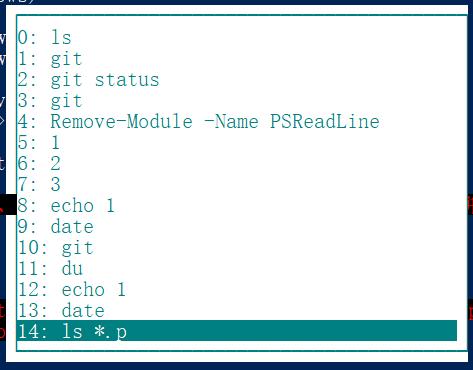473x370 pixels.
Task: Click the word PSReadLine in entry 4
Action: coord(325,121)
